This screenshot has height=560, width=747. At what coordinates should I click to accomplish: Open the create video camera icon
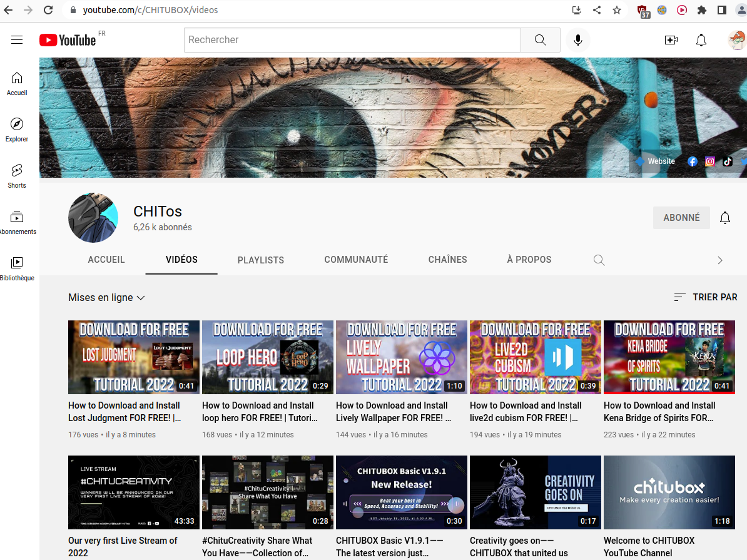coord(671,40)
